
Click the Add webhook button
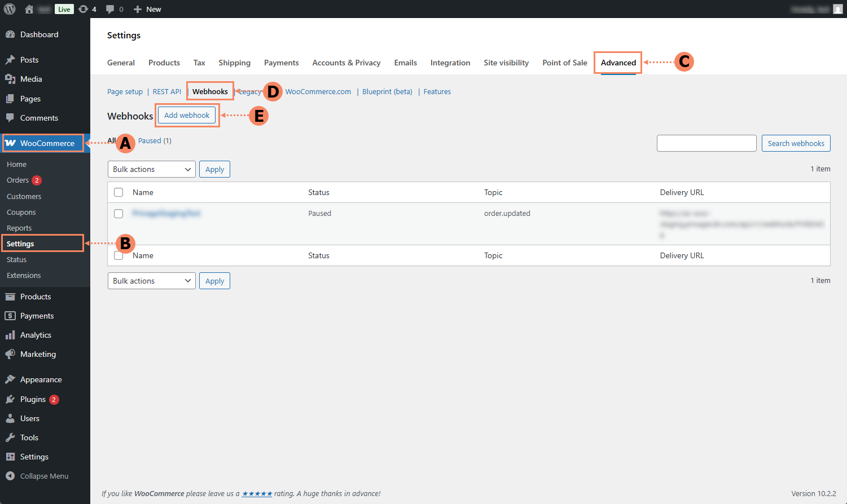coord(187,115)
